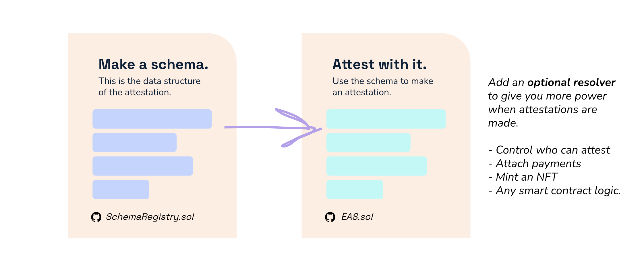
Task: Click the "Control who can attest" bullet
Action: point(552,150)
